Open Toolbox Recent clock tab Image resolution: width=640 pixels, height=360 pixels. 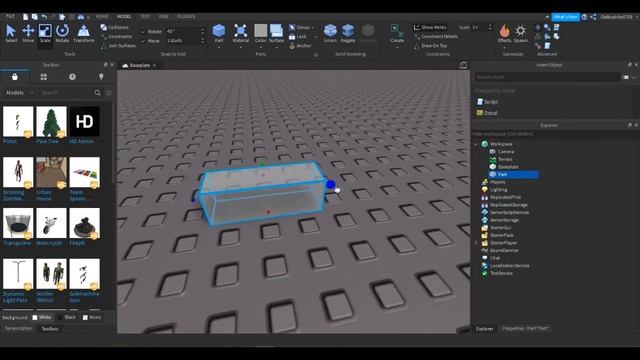72,77
